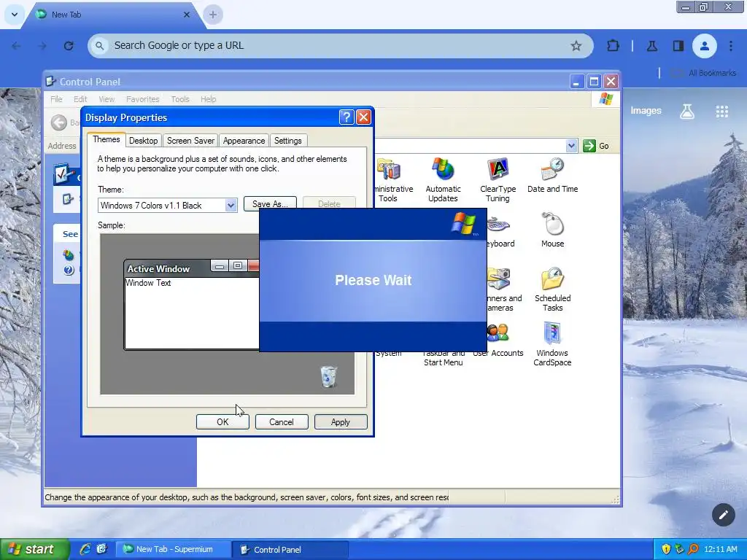
Task: Click the browser reload icon
Action: point(69,46)
